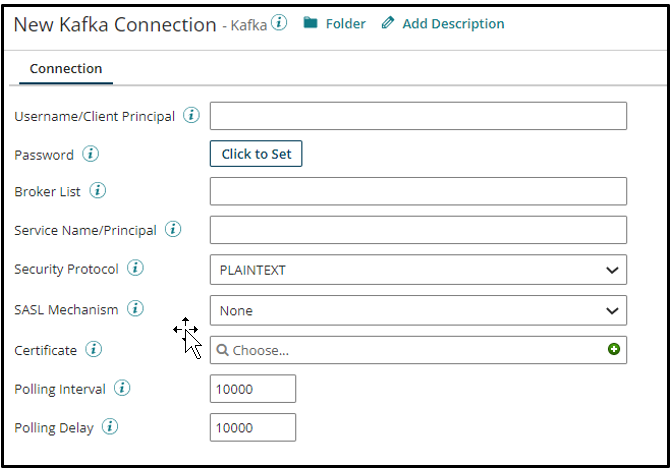Click info icon beside Security Protocol
The image size is (672, 470).
pyautogui.click(x=135, y=268)
